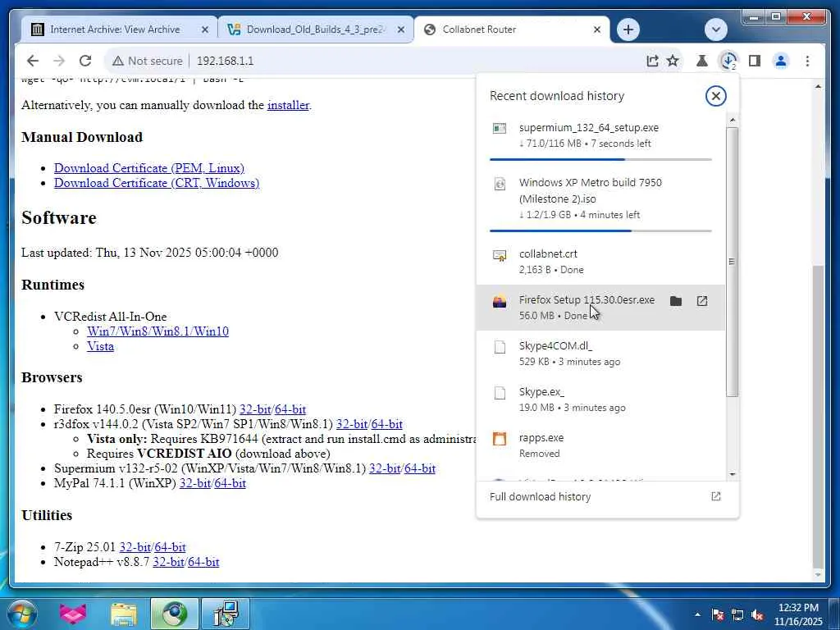Share this page via toolbar icon
The height and width of the screenshot is (630, 840).
click(652, 61)
